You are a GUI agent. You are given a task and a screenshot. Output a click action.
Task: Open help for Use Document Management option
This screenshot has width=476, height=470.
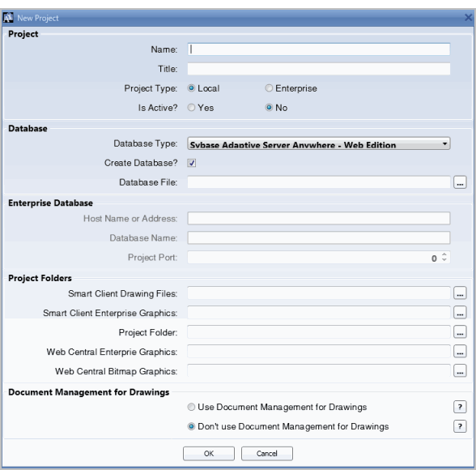[x=460, y=407]
